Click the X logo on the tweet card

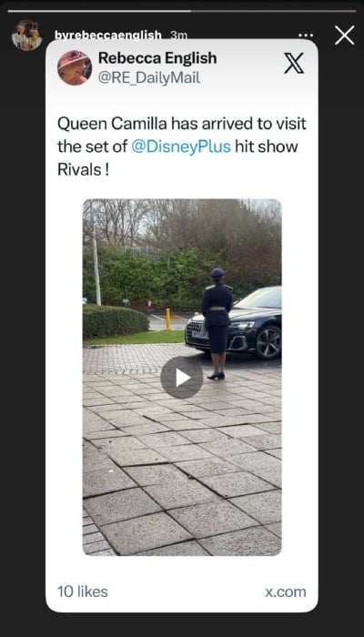click(x=294, y=63)
